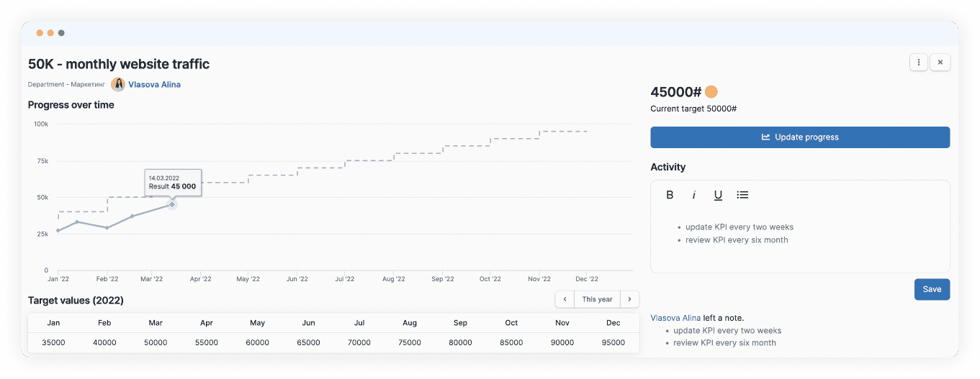Select the This year period button

597,299
